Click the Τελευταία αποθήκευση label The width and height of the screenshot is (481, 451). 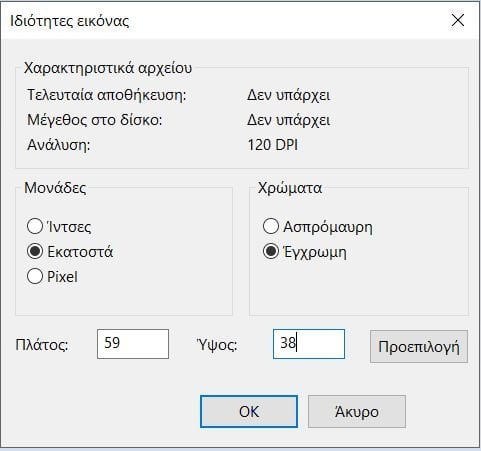[x=107, y=95]
